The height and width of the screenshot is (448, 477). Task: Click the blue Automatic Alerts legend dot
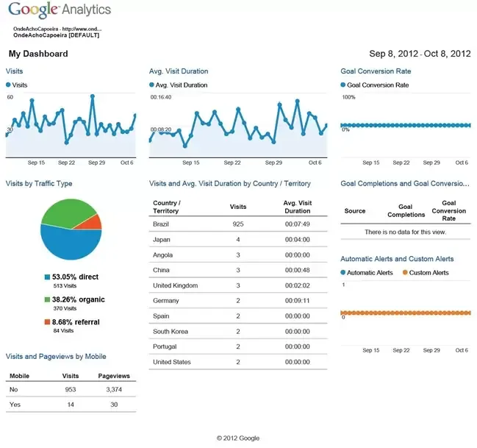[344, 273]
